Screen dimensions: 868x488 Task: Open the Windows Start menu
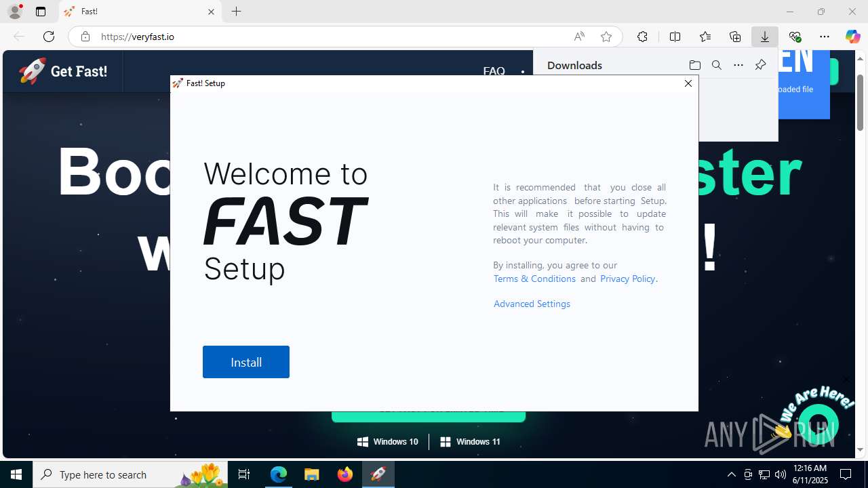[16, 474]
